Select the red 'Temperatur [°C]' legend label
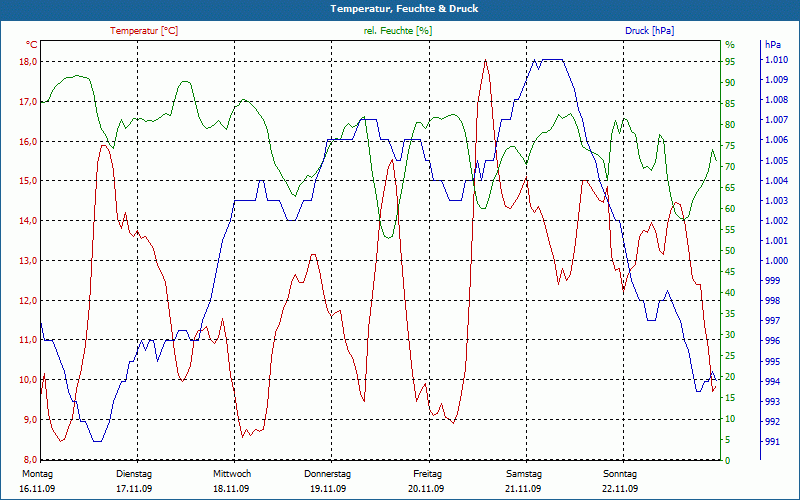This screenshot has height=500, width=800. 144,31
